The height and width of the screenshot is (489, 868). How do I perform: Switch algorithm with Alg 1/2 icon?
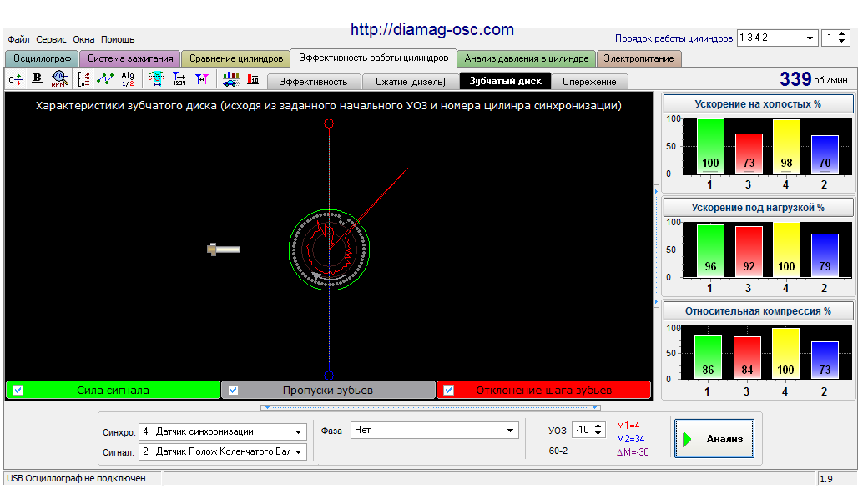[128, 78]
